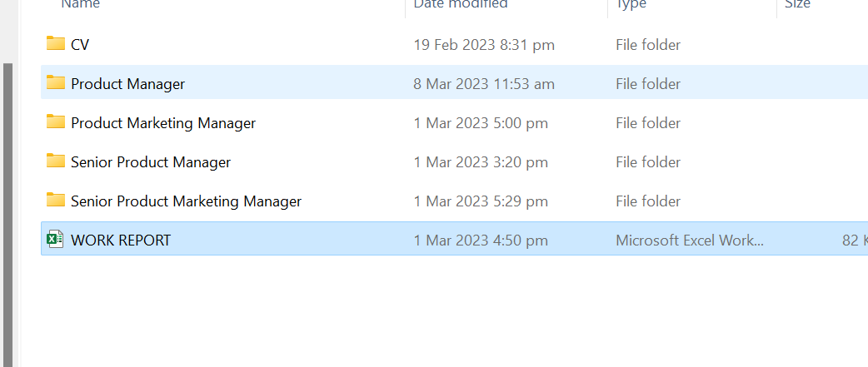Select the CV folder name

point(80,45)
